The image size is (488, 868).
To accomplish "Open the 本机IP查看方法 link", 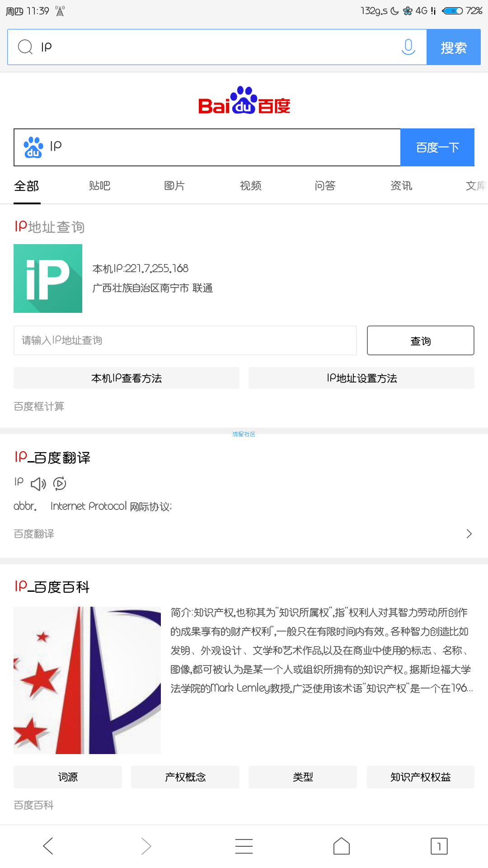I will tap(127, 378).
